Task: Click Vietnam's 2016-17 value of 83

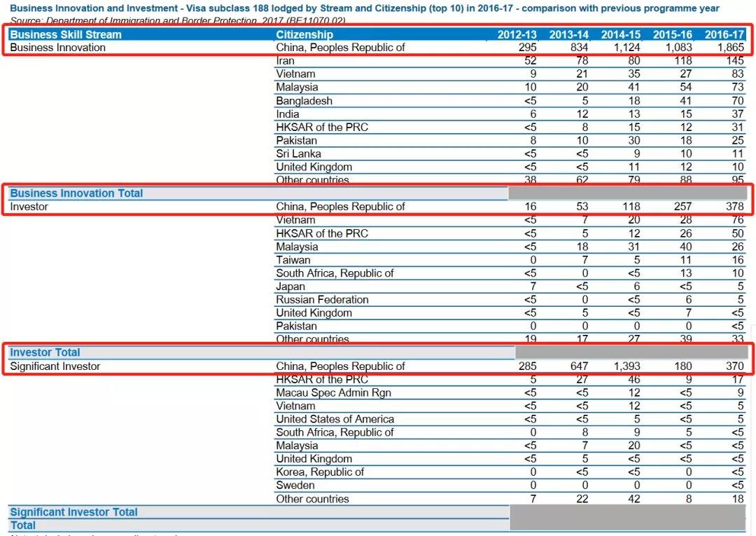Action: click(x=738, y=74)
